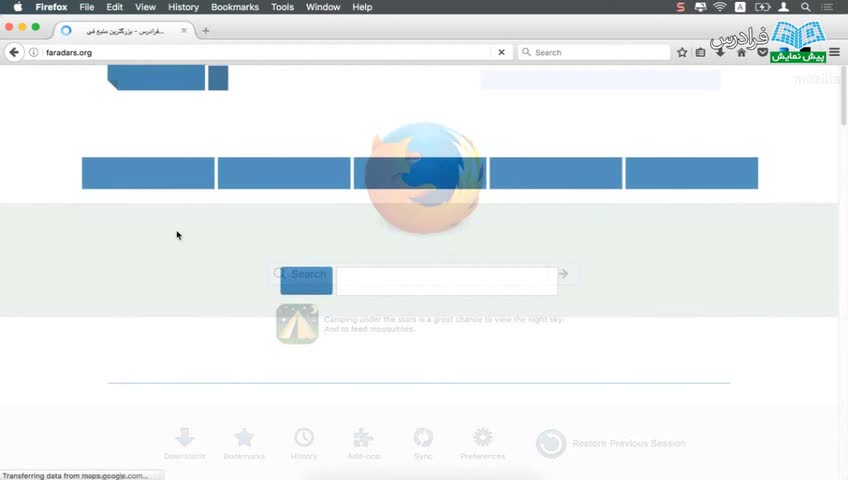Go to the home page icon
This screenshot has width=848, height=480.
741,52
